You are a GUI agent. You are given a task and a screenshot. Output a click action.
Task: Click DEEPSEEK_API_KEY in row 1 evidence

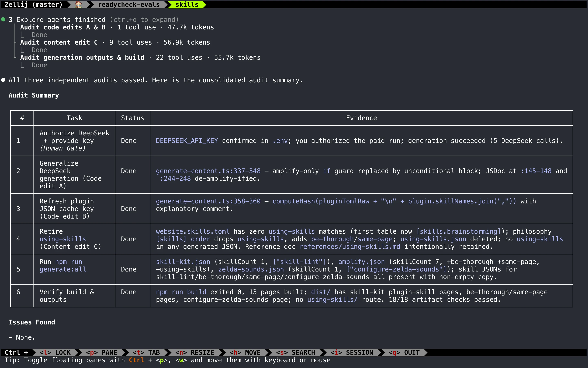187,140
